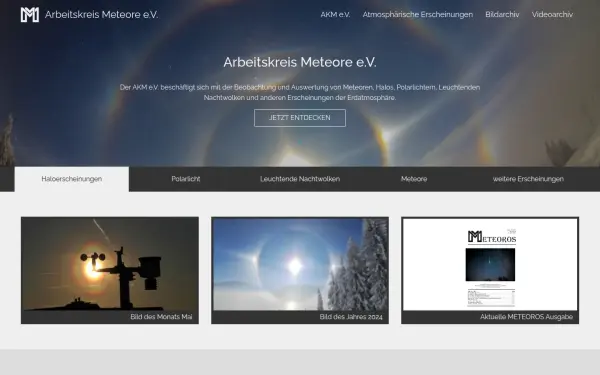Click the description text starting 'Der AKM e.V. beschäftigt sich'
Image resolution: width=600 pixels, height=375 pixels.
point(300,92)
